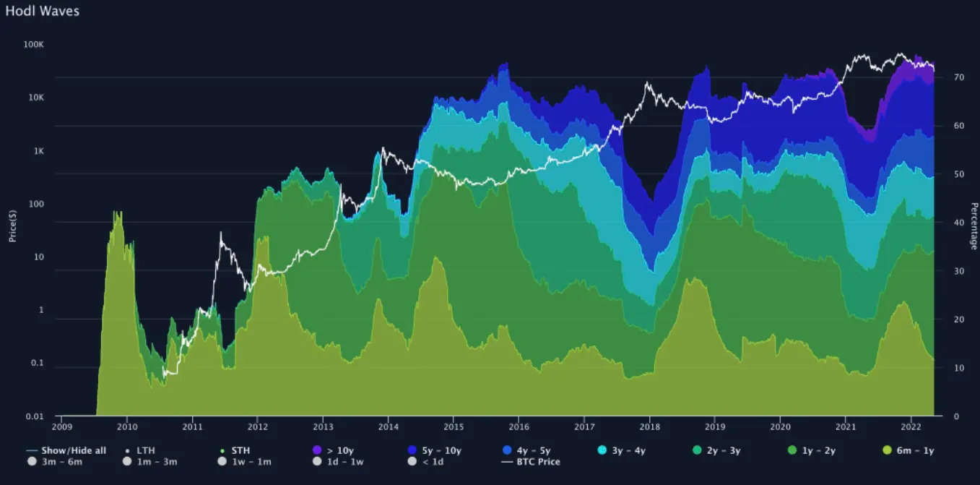This screenshot has width=980, height=485.
Task: Toggle the cyan 3y – 4y legend dot
Action: tap(602, 449)
